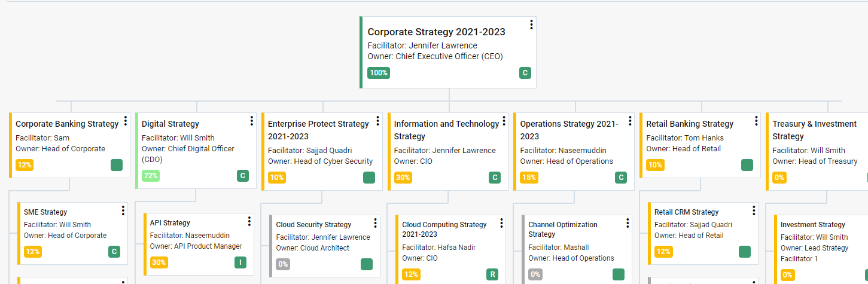The width and height of the screenshot is (868, 284).
Task: Open three-dot menu on API Strategy card
Action: tap(251, 221)
